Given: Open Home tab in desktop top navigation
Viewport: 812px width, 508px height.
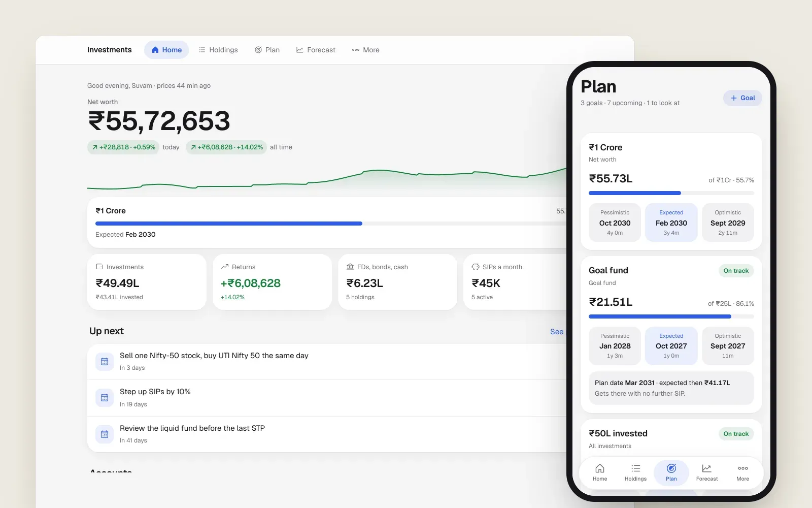Looking at the screenshot, I should 166,50.
